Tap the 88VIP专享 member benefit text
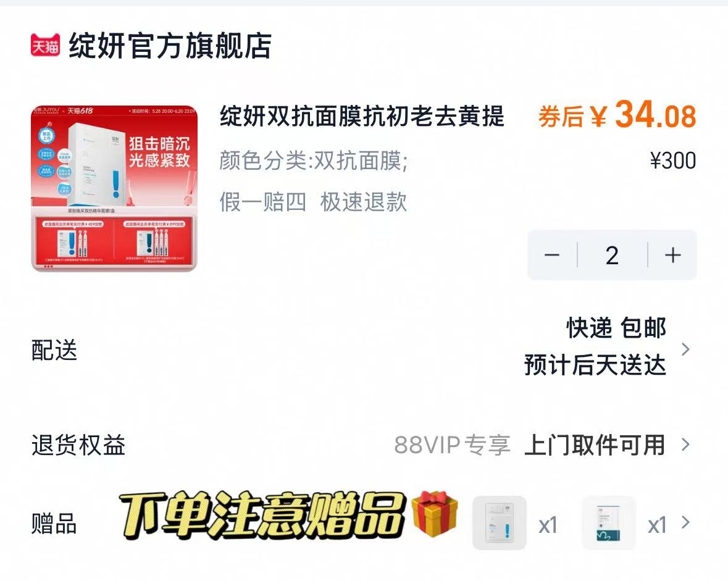 pyautogui.click(x=452, y=445)
